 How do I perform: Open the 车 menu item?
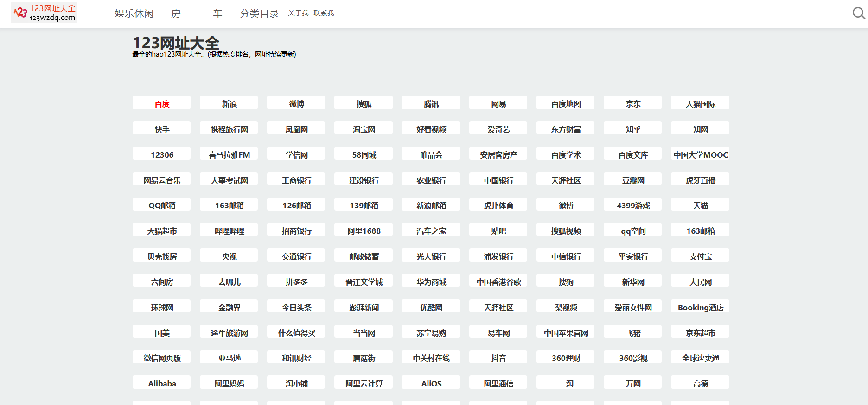[x=217, y=13]
